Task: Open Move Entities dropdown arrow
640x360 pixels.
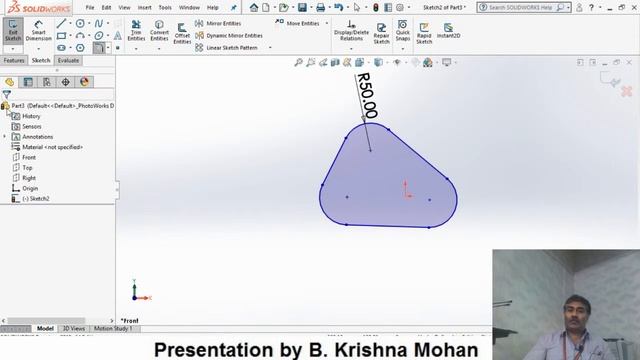Action: pos(327,24)
